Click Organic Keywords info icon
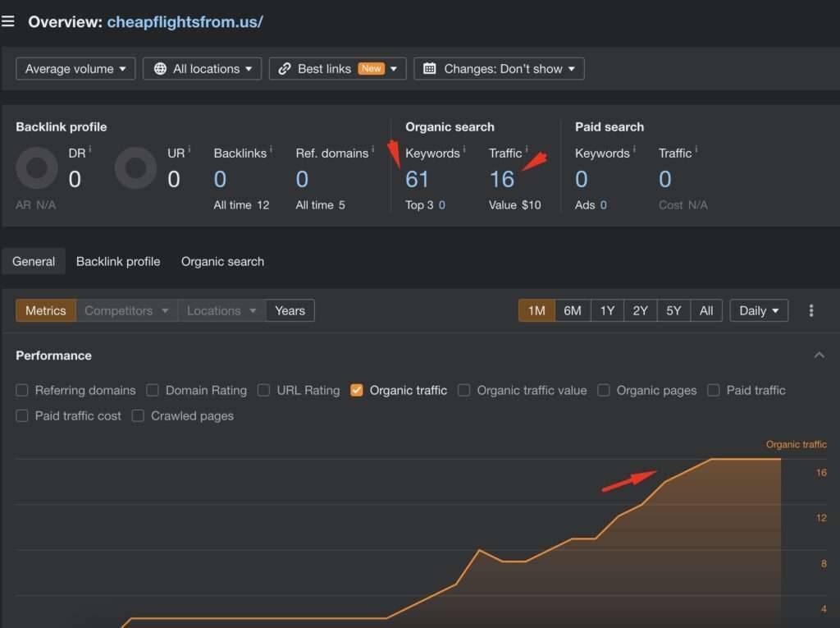The height and width of the screenshot is (628, 840). click(x=464, y=149)
